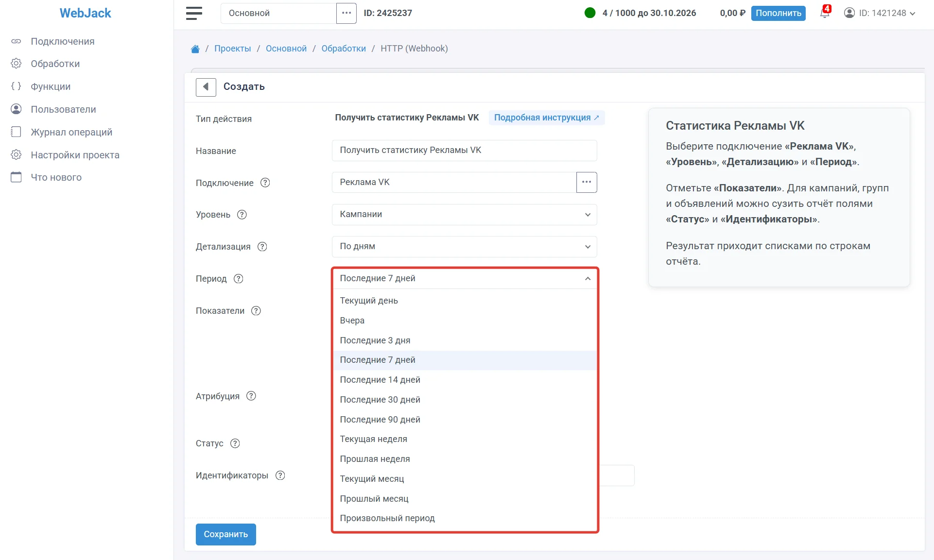Open Журнал операций in sidebar
This screenshot has height=560, width=934.
[x=71, y=132]
